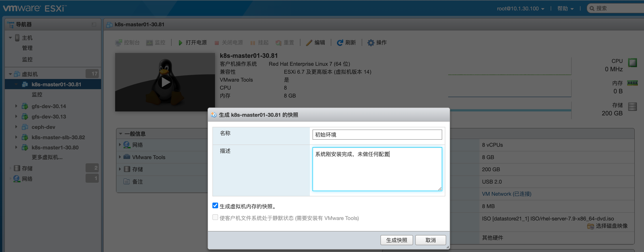Toggle the quiesce guest file system checkbox

[215, 217]
